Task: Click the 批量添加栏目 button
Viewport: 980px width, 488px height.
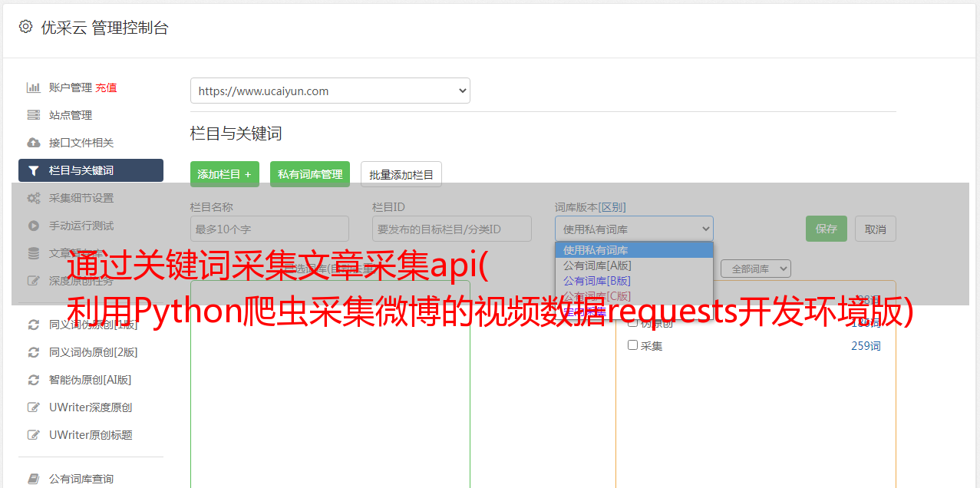Action: pos(401,174)
